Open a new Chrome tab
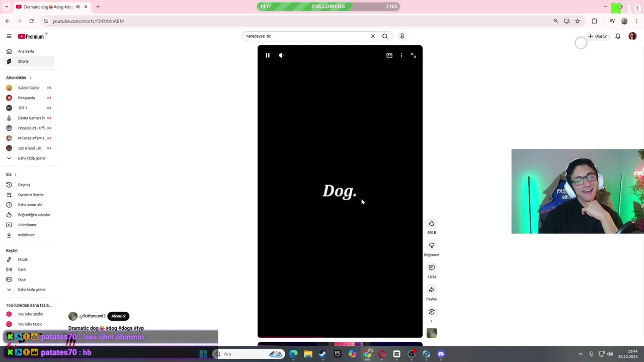Screen dimensions: 644x362 (98, 7)
